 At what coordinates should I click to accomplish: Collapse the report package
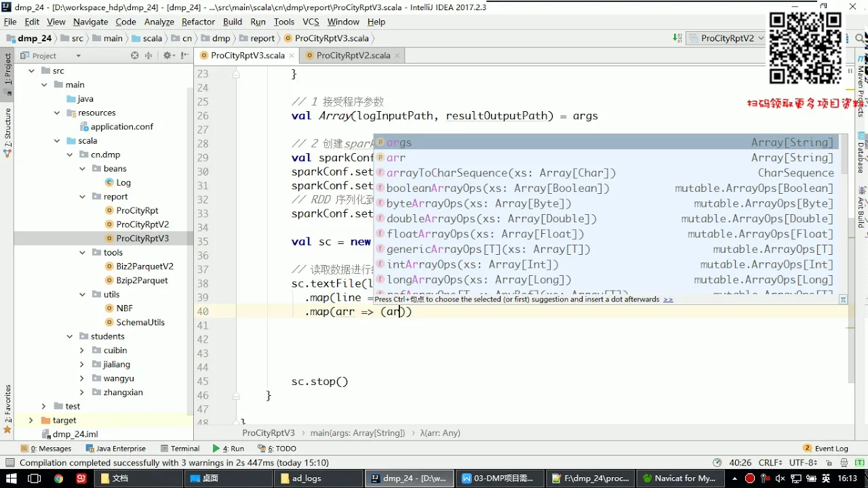pos(82,197)
